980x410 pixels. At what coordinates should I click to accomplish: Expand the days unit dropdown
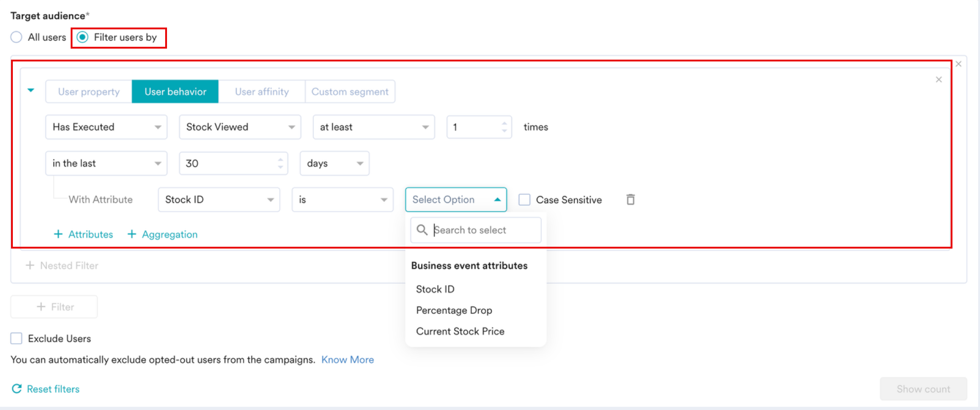click(x=334, y=163)
